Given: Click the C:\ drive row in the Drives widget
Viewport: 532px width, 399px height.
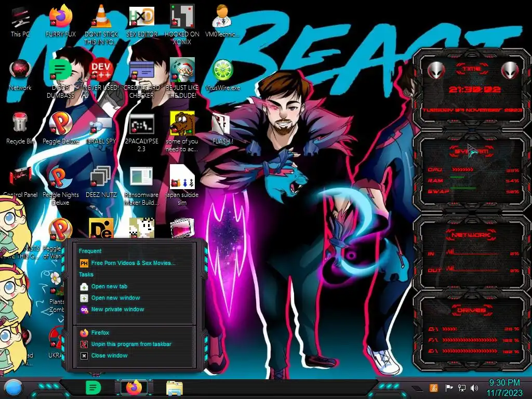Looking at the screenshot, I should (474, 329).
